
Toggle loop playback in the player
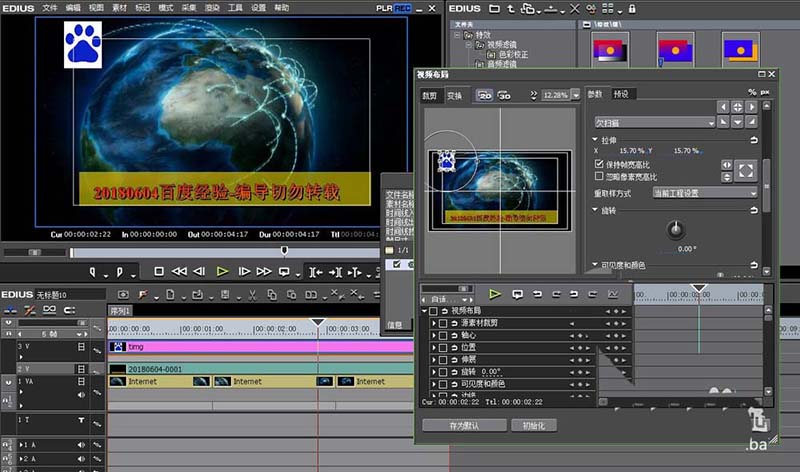[x=284, y=271]
